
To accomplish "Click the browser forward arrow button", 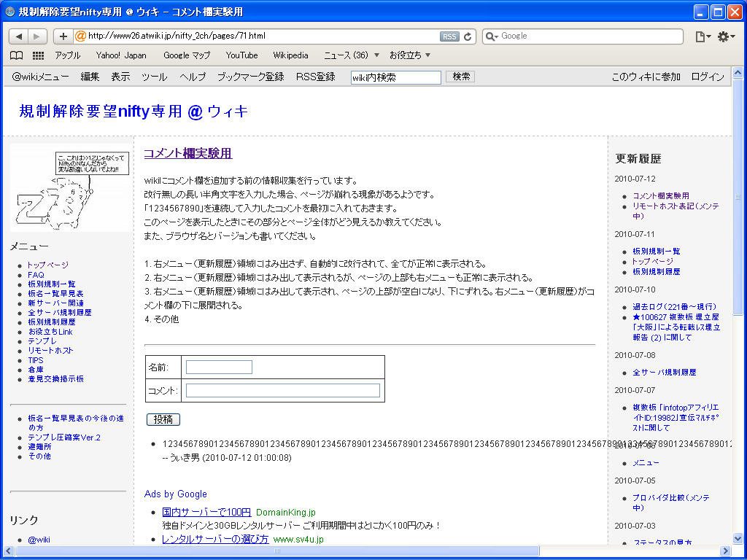I will (37, 36).
